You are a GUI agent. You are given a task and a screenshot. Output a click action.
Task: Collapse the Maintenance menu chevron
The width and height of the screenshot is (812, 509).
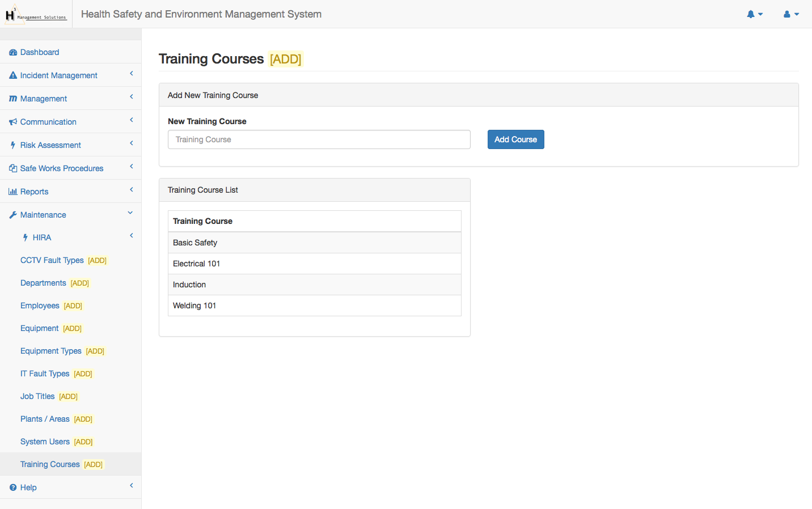pyautogui.click(x=130, y=213)
